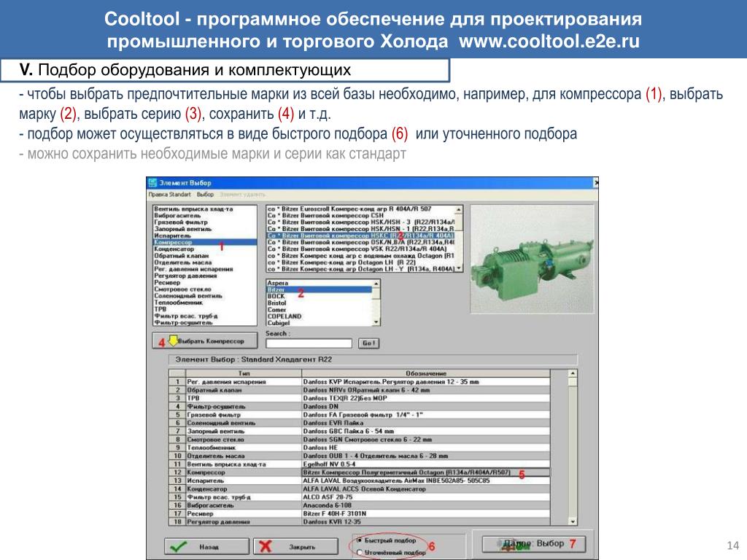
Task: Select the Уточнённый подбор radio button
Action: (360, 553)
